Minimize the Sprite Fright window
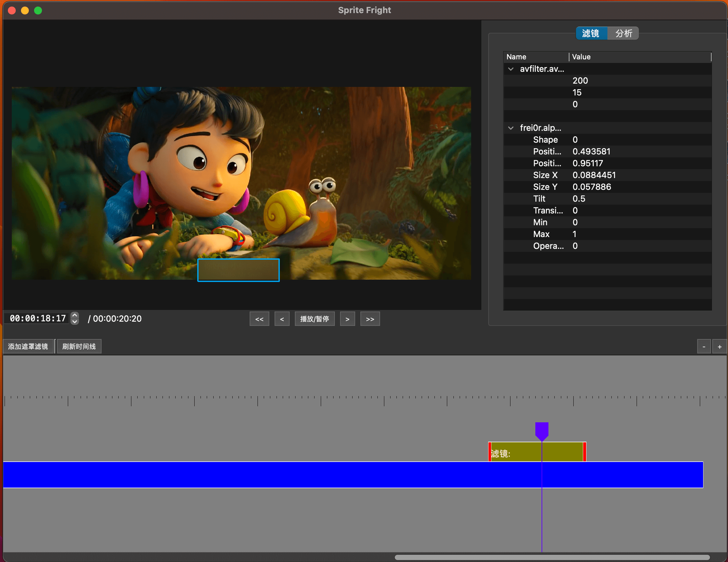The image size is (728, 562). coord(25,10)
